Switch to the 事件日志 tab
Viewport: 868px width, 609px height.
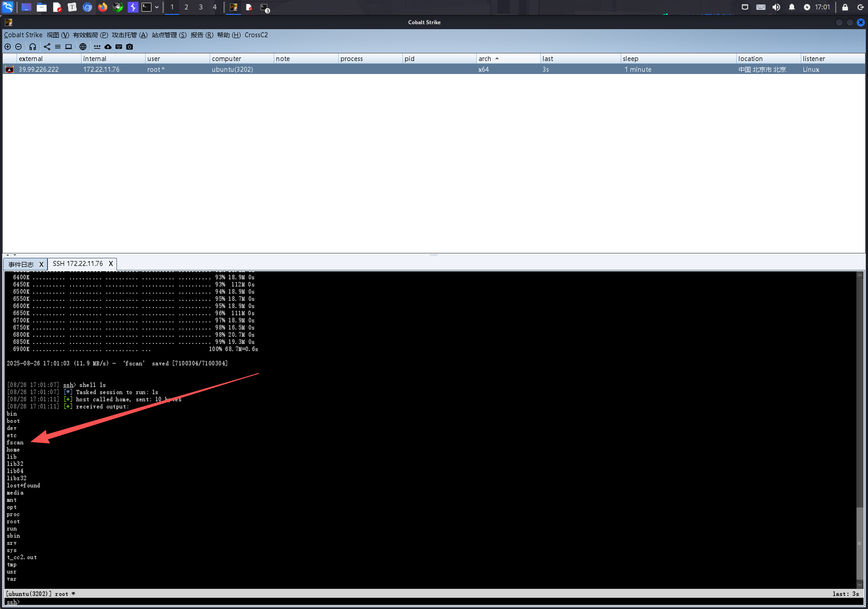click(x=21, y=264)
